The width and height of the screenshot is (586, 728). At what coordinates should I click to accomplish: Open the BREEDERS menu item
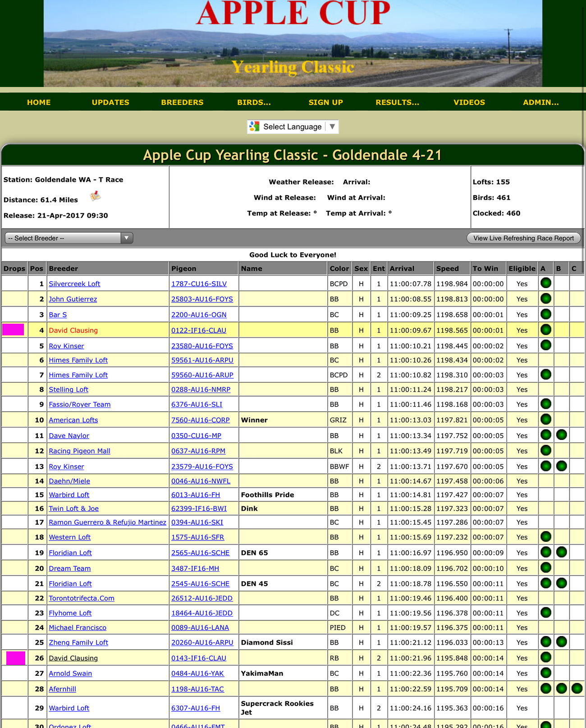pyautogui.click(x=182, y=102)
